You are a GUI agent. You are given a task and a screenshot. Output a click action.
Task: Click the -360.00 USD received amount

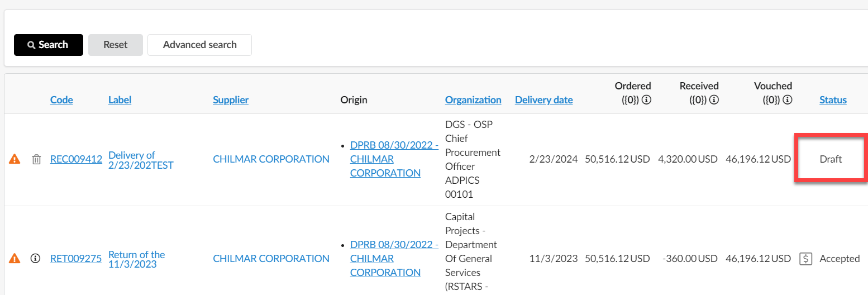[x=689, y=259]
